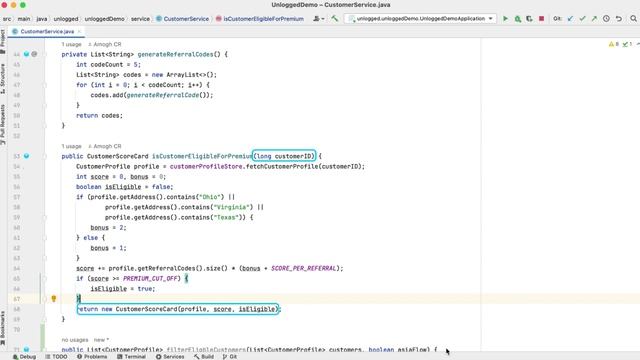Open Search Everywhere magnifier icon

point(633,19)
